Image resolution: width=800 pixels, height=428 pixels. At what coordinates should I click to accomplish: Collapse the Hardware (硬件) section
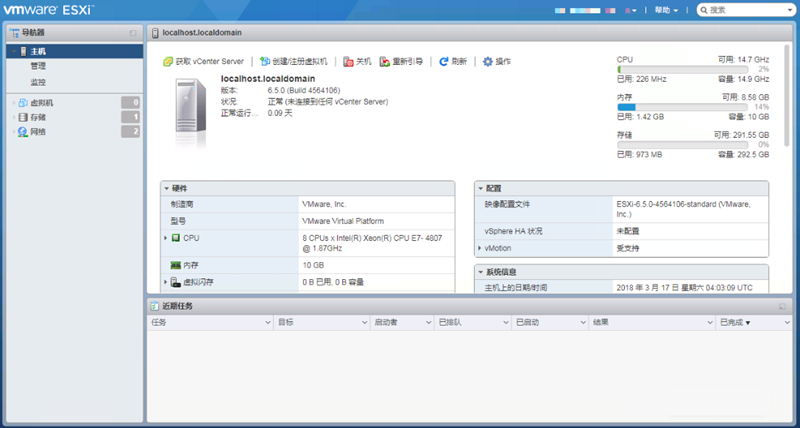[166, 188]
